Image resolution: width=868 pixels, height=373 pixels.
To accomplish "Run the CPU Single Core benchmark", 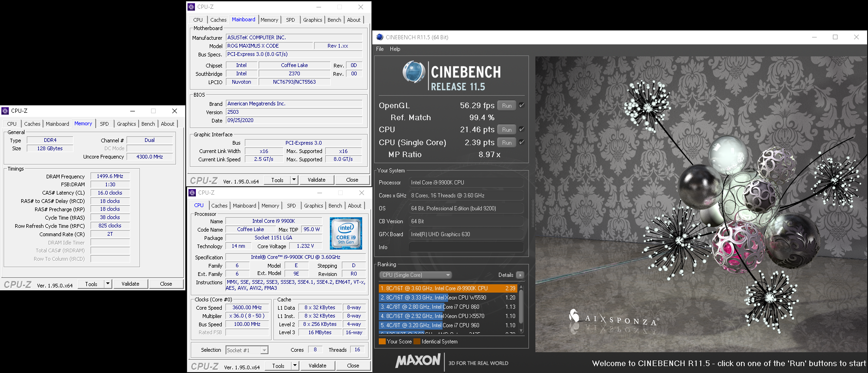I will pyautogui.click(x=507, y=142).
